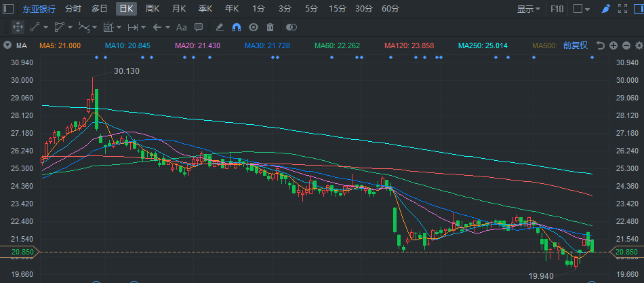Select the 30分 timeframe
Image resolution: width=644 pixels, height=283 pixels.
(x=364, y=9)
